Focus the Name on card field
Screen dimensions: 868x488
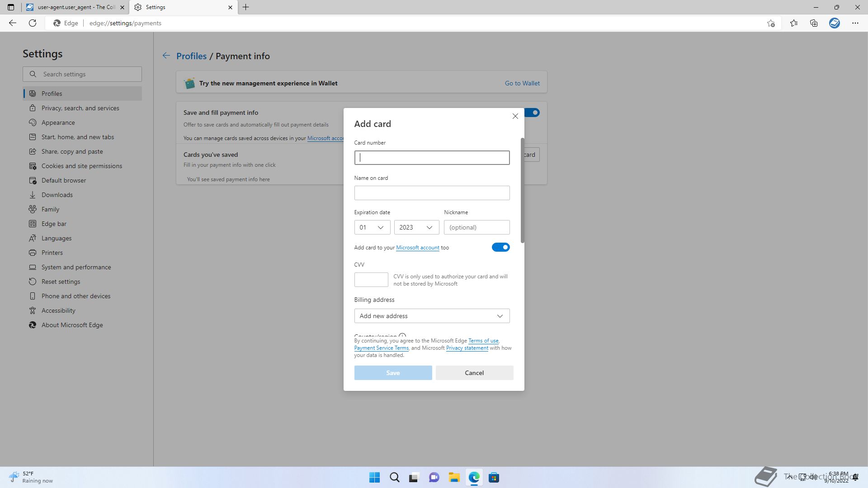point(432,193)
